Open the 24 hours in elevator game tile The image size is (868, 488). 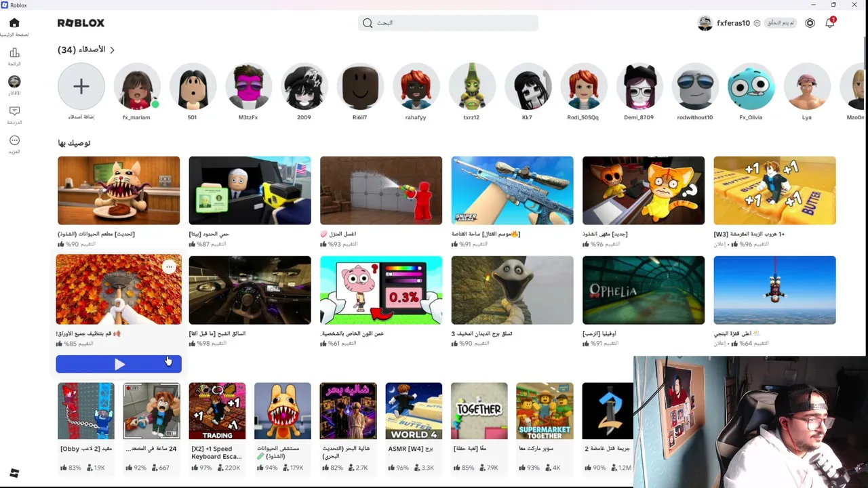point(152,411)
